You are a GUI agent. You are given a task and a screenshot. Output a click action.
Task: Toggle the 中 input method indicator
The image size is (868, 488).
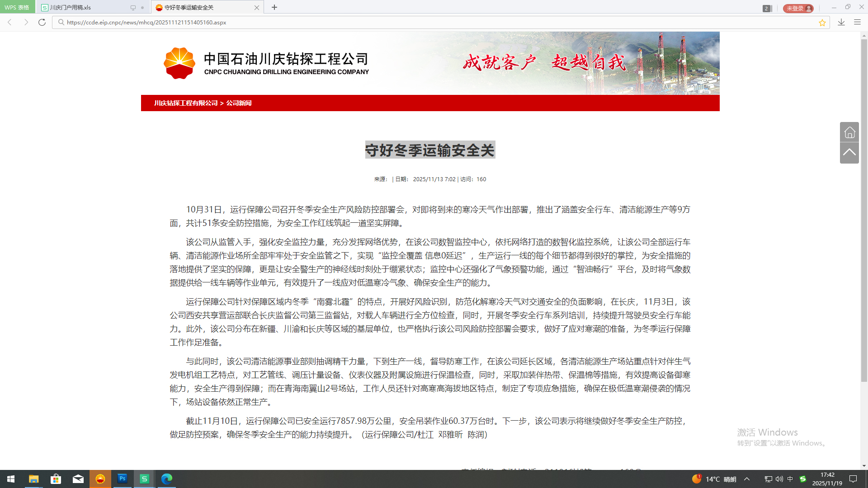[790, 479]
